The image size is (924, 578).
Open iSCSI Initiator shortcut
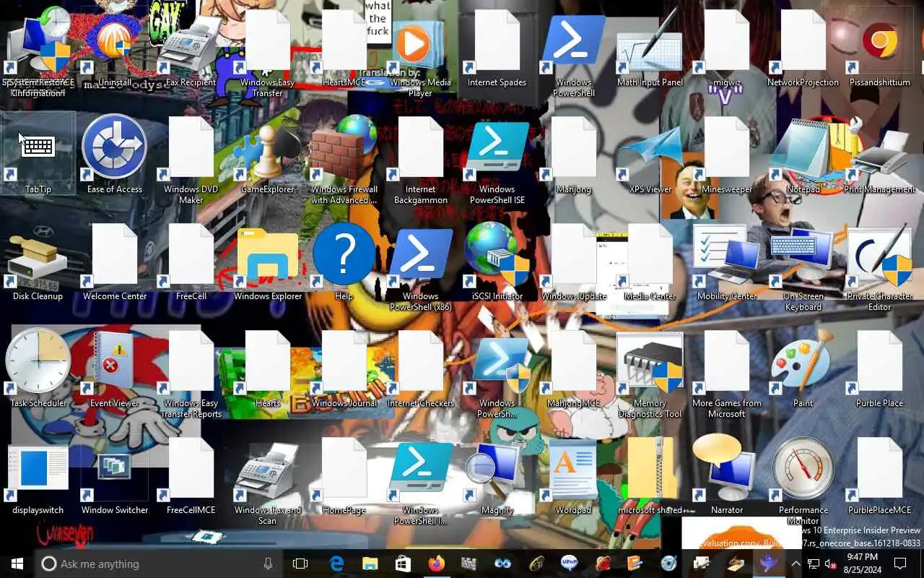(497, 262)
